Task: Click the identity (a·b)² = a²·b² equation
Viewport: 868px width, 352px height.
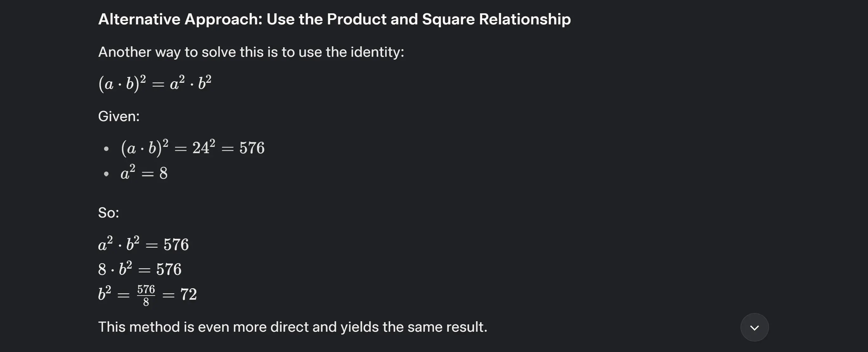Action: click(155, 83)
